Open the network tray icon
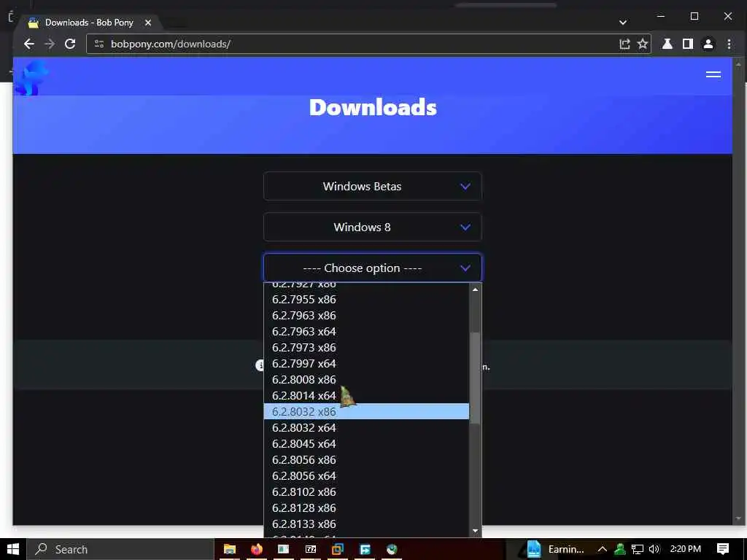Screen dimensions: 747x560 tap(638, 549)
